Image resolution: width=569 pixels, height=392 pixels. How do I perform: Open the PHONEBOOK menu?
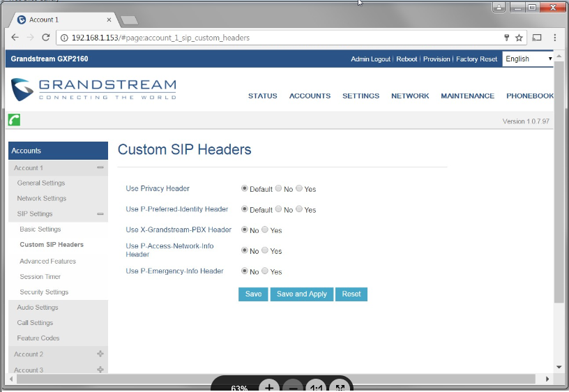click(x=530, y=96)
